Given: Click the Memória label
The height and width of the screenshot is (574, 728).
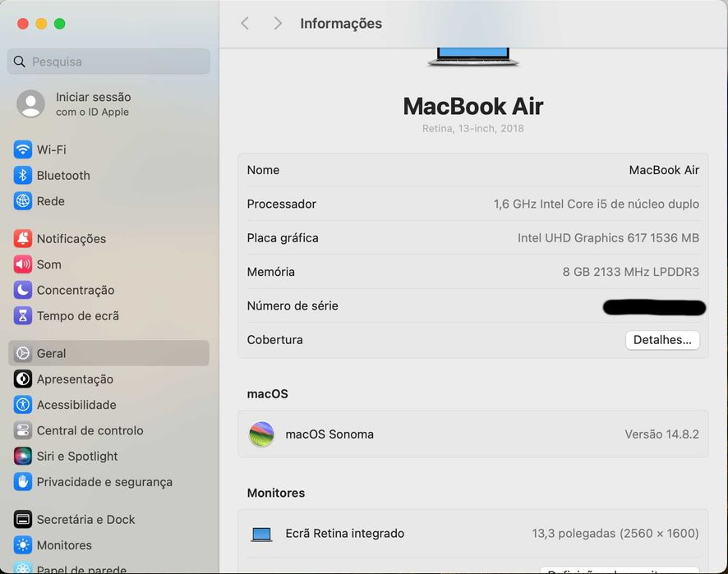Looking at the screenshot, I should [270, 272].
